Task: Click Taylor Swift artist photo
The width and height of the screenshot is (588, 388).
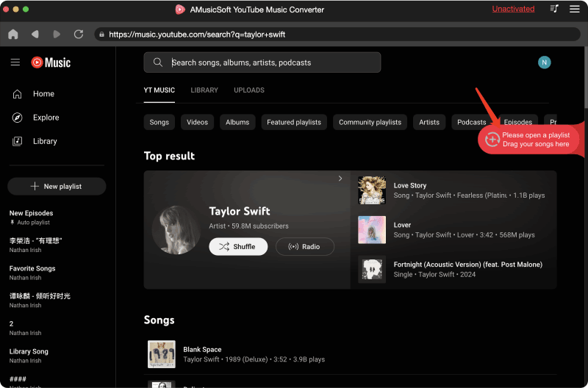Action: point(176,230)
